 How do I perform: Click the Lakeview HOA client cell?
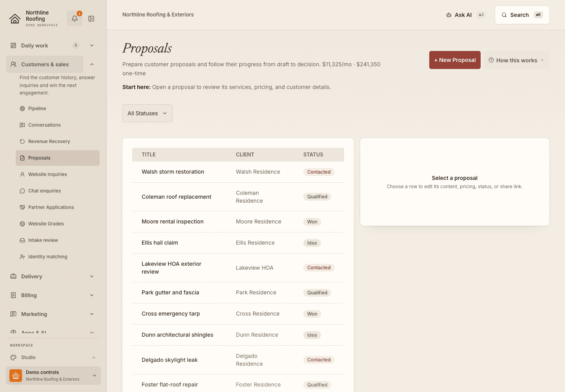pos(255,268)
